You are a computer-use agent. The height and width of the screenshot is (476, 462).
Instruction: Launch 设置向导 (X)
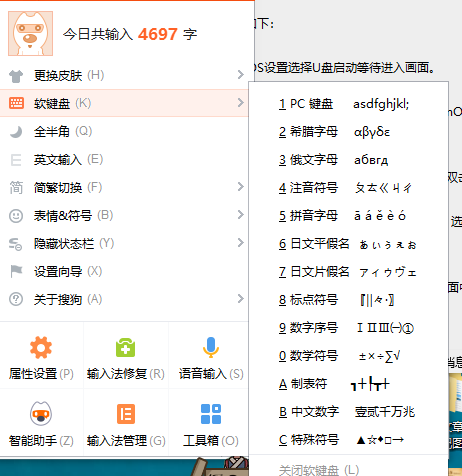[x=124, y=271]
